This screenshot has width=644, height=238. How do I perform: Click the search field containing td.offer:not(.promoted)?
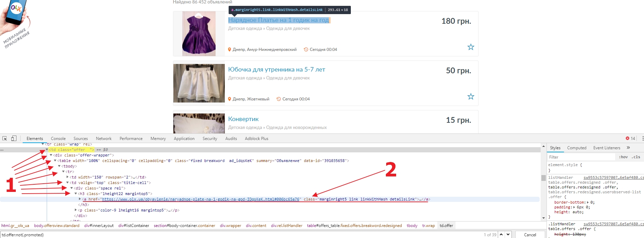point(240,235)
